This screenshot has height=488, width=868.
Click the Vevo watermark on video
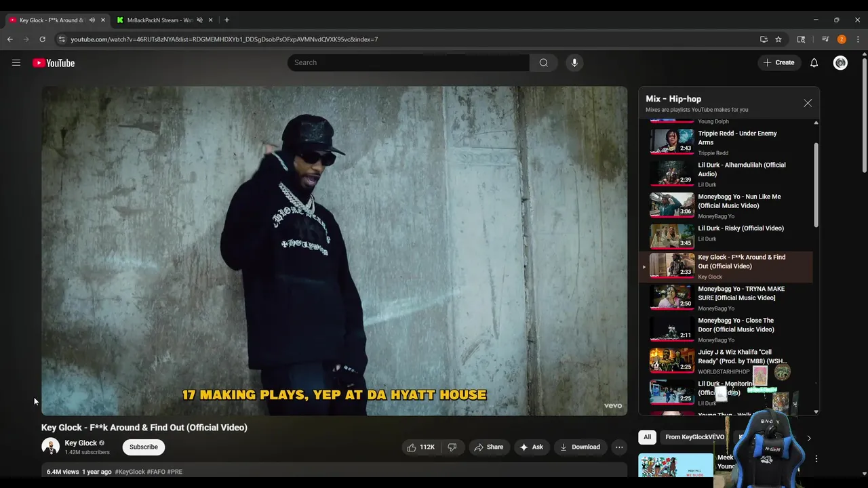coord(612,405)
